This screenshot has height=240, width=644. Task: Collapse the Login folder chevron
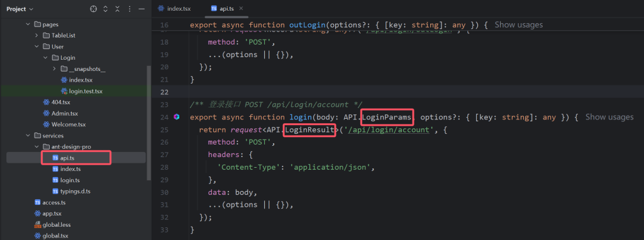coord(45,57)
